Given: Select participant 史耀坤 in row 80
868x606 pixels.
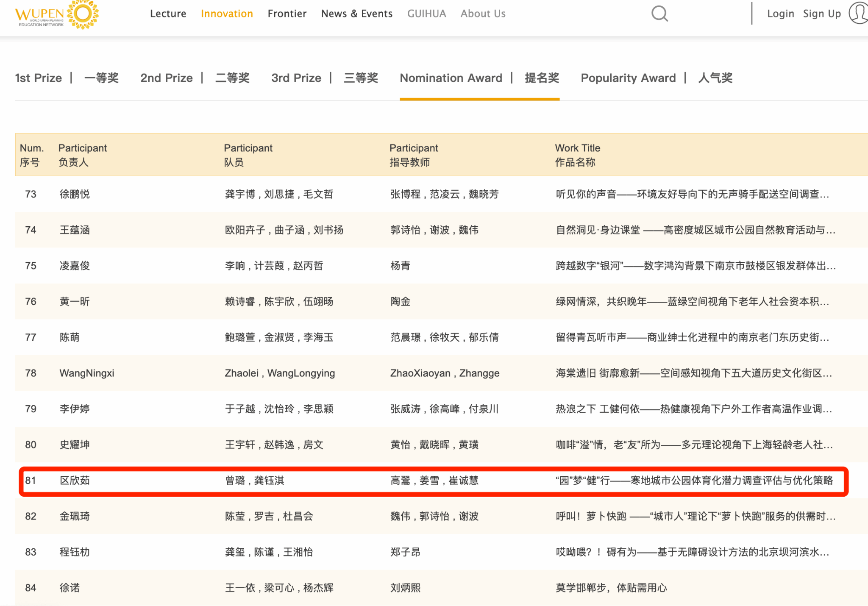Looking at the screenshot, I should click(75, 445).
